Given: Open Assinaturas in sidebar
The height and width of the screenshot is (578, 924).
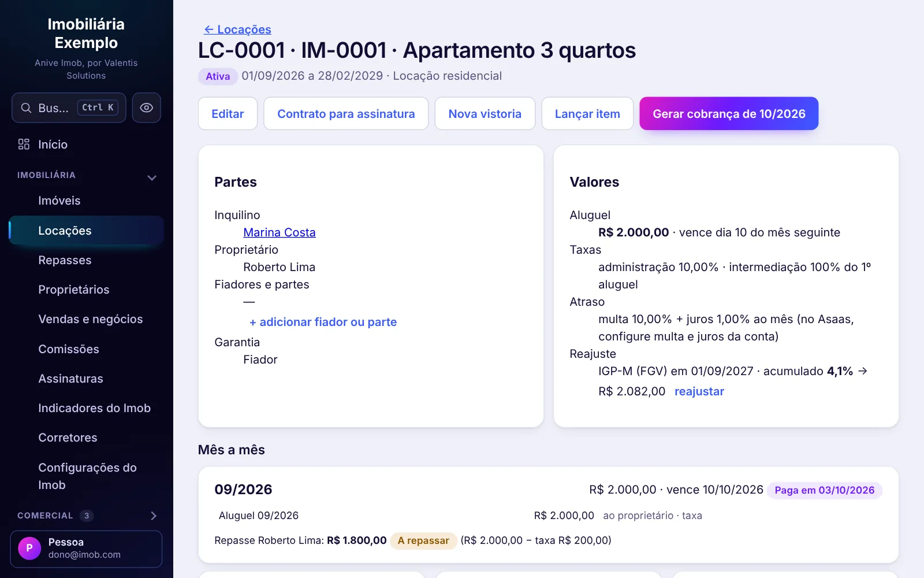Looking at the screenshot, I should tap(87, 379).
